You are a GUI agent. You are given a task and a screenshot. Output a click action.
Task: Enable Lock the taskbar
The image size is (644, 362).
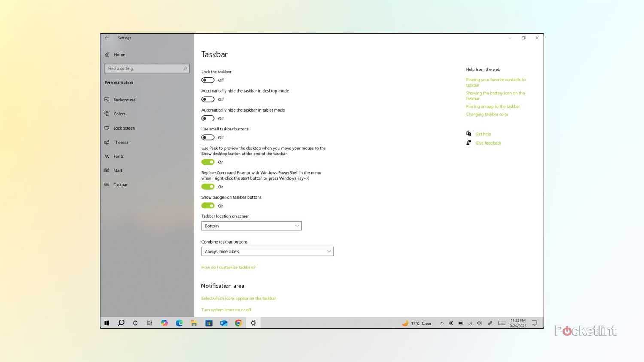point(208,80)
